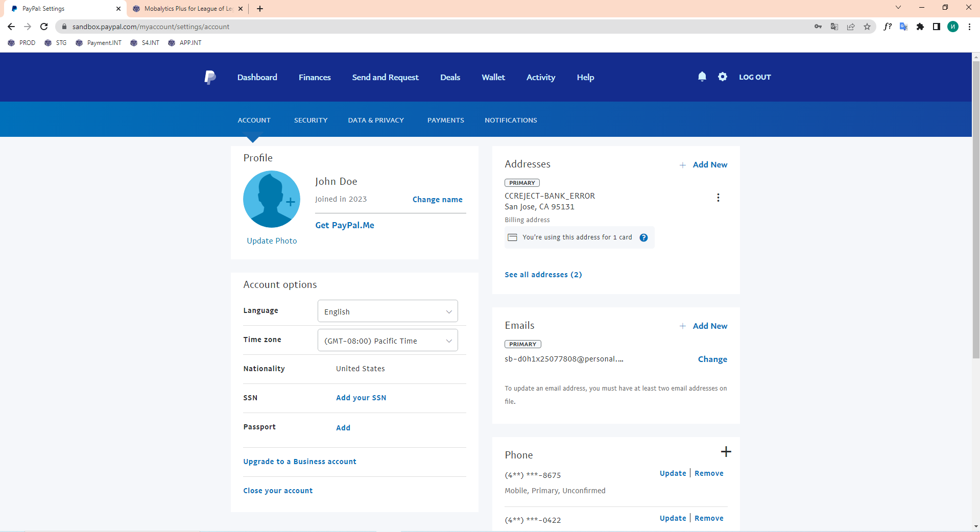Open the APP.INT bookmark
The width and height of the screenshot is (980, 532).
pos(184,43)
